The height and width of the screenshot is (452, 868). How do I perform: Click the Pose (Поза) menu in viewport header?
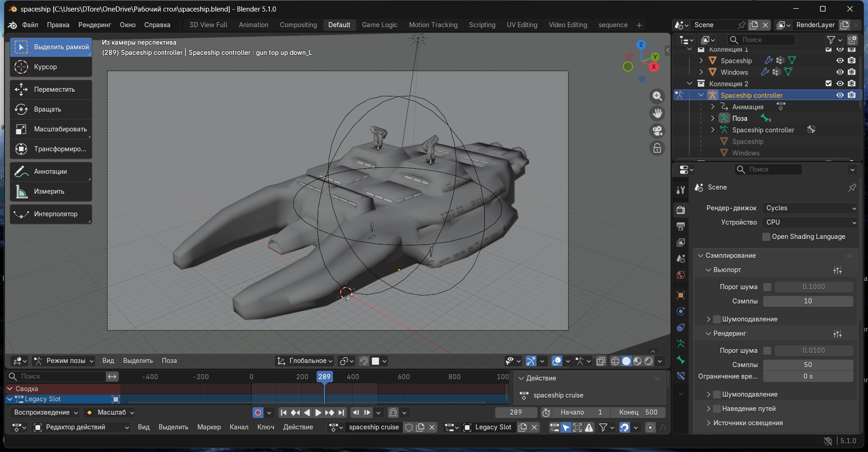[169, 361]
